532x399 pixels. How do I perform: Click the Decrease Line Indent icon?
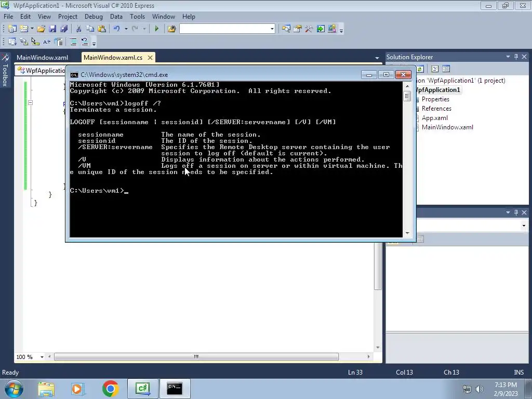click(x=58, y=42)
